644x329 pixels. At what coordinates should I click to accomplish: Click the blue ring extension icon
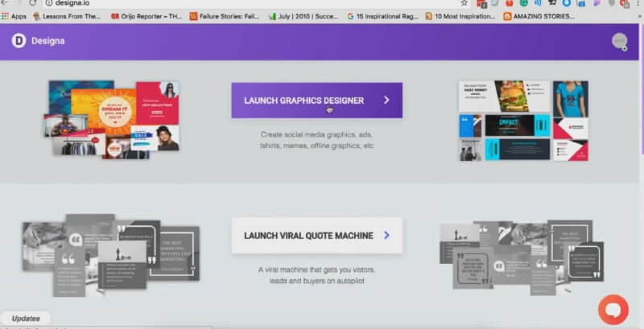pos(567,3)
